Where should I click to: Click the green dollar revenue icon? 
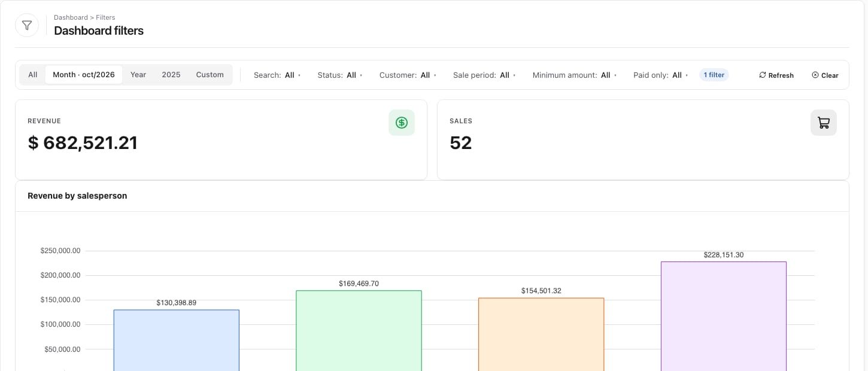pyautogui.click(x=402, y=123)
